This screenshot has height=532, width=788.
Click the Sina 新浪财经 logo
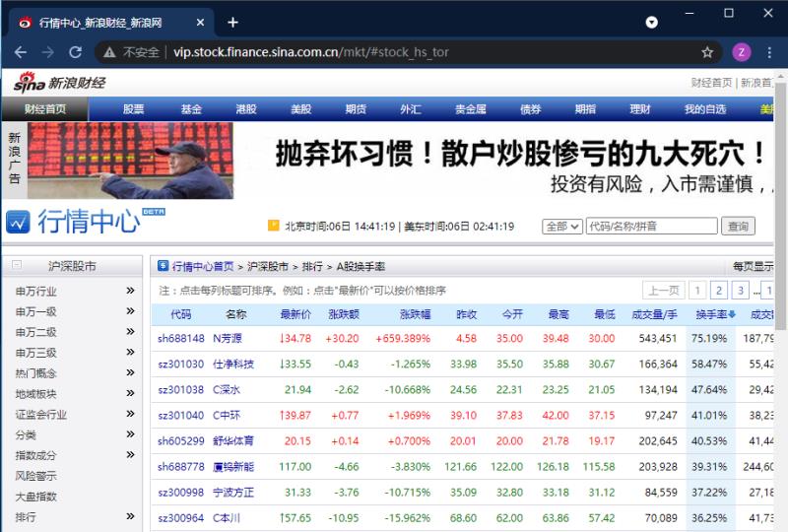(x=59, y=83)
